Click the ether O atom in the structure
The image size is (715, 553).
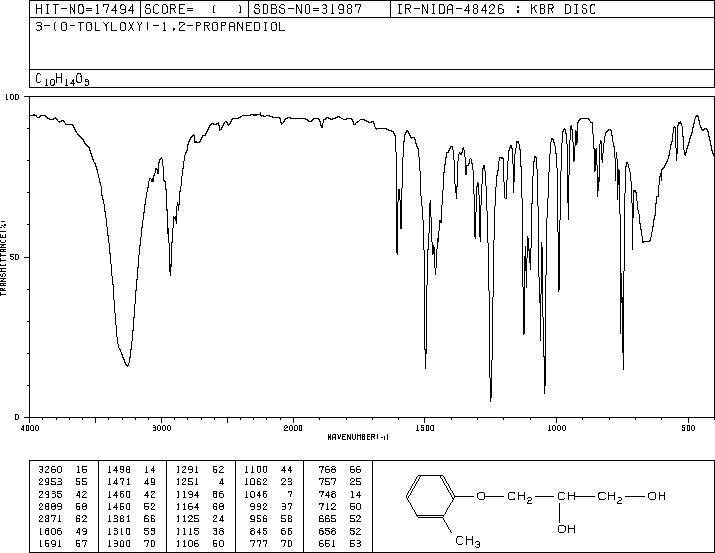point(481,496)
